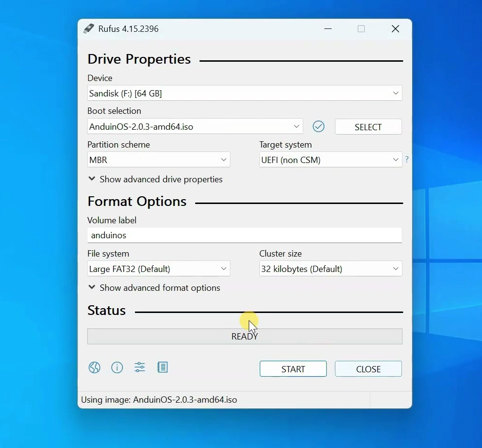Click the Volume label text field
Screen dimensions: 482x448
click(245, 235)
